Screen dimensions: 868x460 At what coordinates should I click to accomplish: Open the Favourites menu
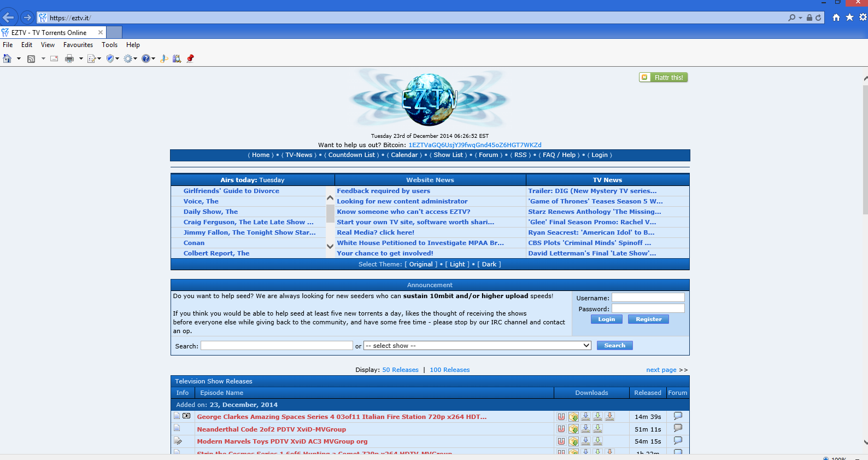pos(78,45)
